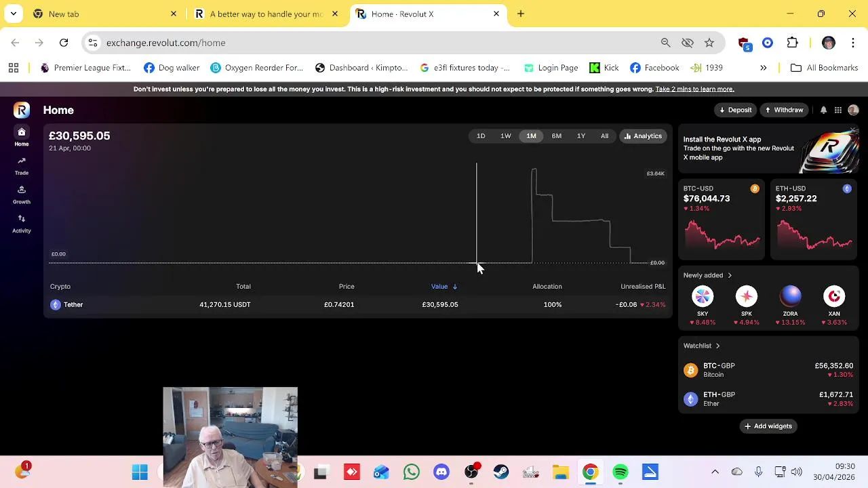
Task: Open BTC-USD price widget
Action: (722, 220)
